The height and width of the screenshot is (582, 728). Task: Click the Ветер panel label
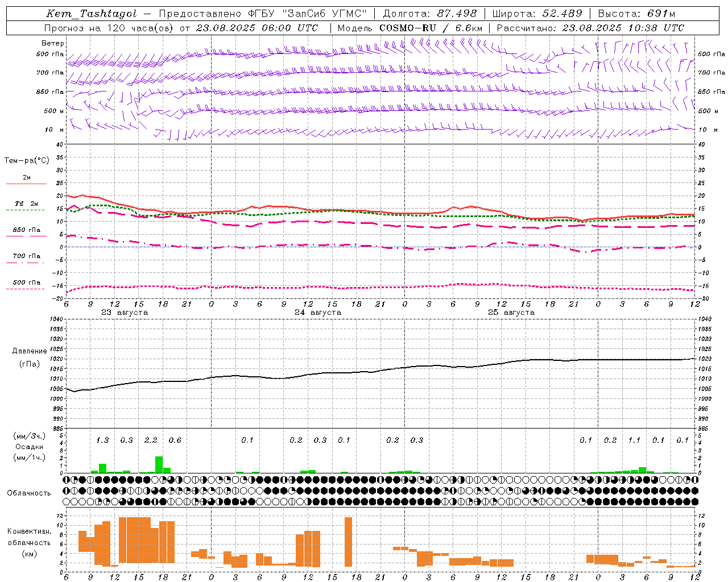point(53,43)
